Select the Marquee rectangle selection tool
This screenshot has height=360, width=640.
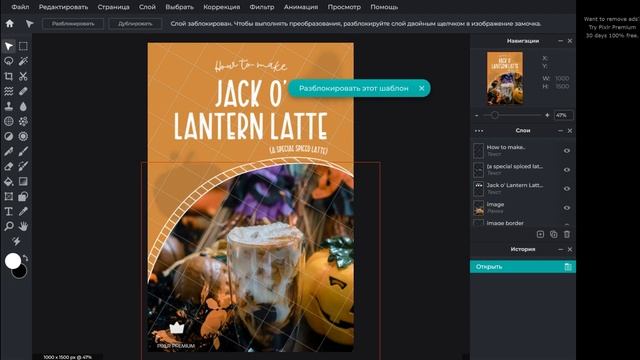pos(23,46)
